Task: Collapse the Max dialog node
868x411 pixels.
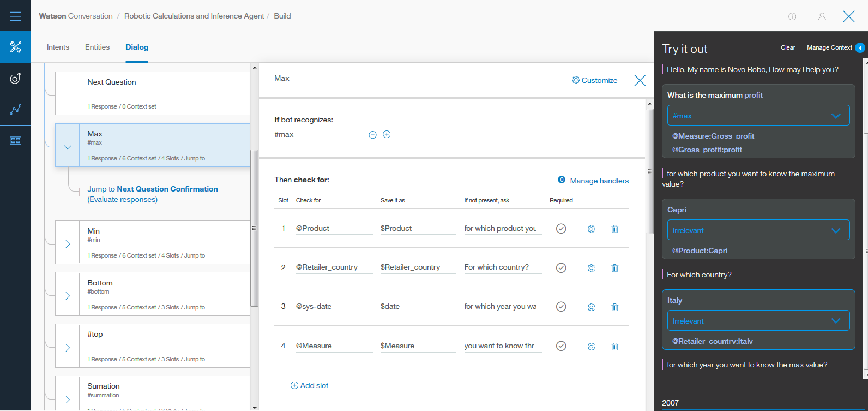Action: point(68,147)
